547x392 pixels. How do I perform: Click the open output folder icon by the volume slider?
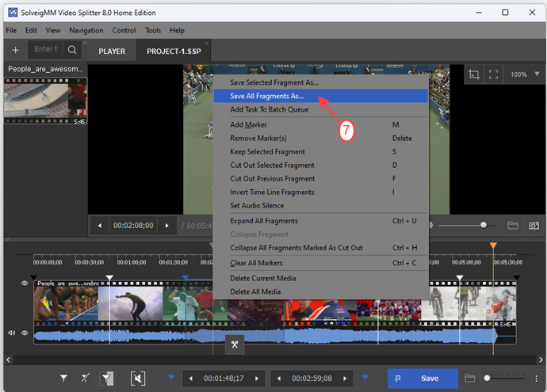[512, 226]
